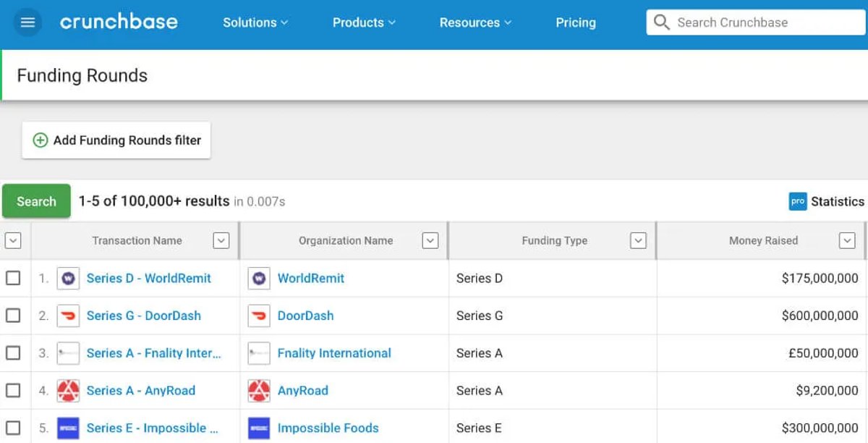Click the £50,000,000 amount cell
This screenshot has width=868, height=443.
tap(823, 353)
